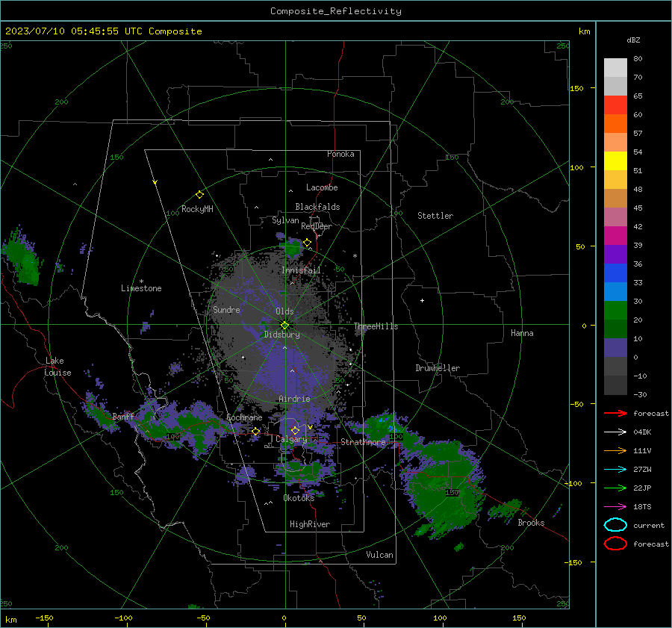The width and height of the screenshot is (672, 628).
Task: Click the Banff town label
Action: tap(123, 416)
